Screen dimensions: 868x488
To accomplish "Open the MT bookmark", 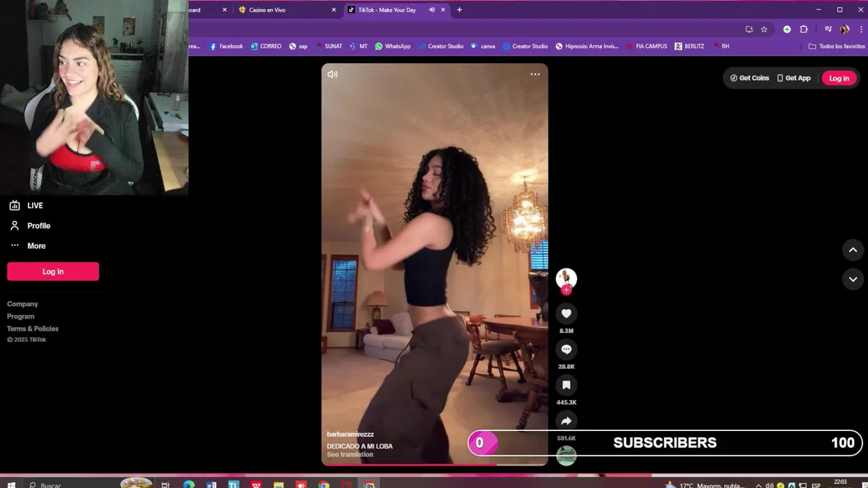I will 359,46.
